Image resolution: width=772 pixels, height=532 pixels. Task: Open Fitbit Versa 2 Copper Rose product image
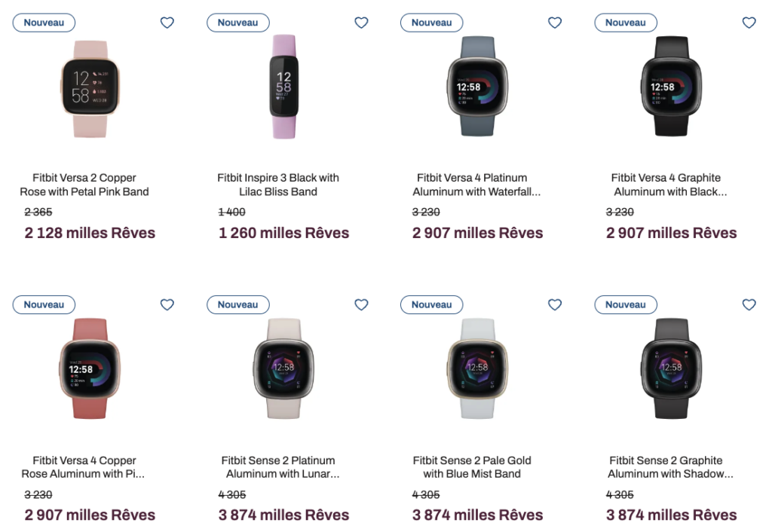pos(90,87)
